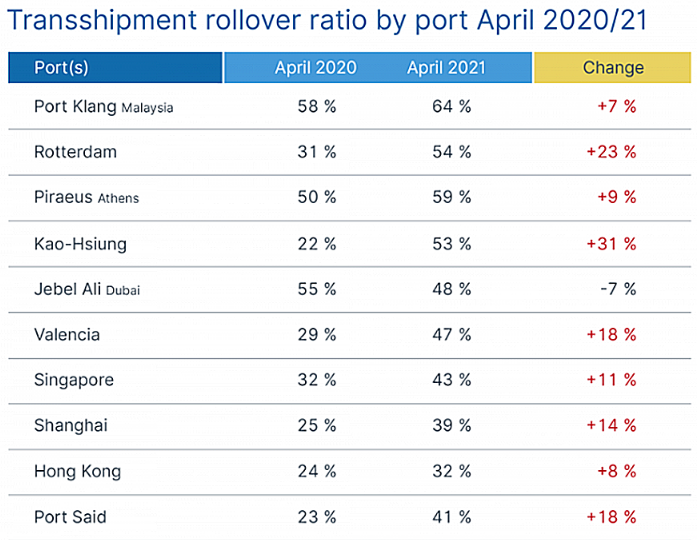Click the Port Said port name

pyautogui.click(x=70, y=517)
